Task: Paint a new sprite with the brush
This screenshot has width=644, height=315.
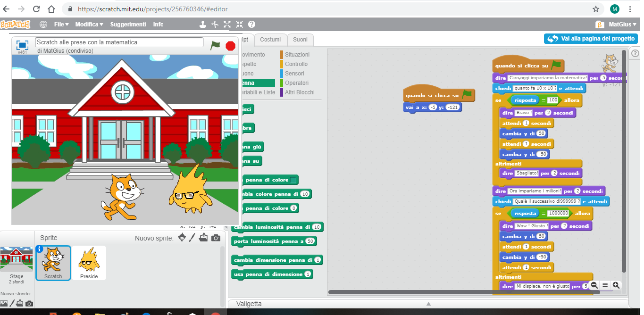Action: tap(192, 238)
